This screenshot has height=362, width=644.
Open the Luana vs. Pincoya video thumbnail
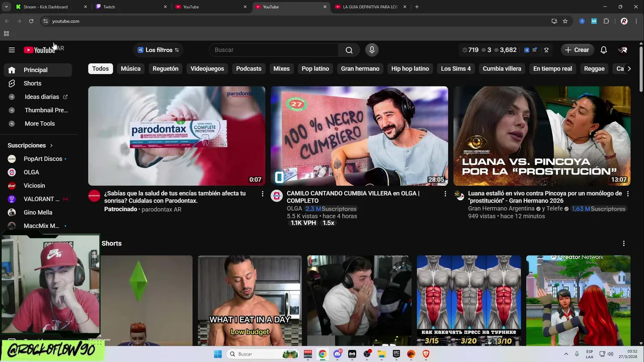pyautogui.click(x=542, y=136)
